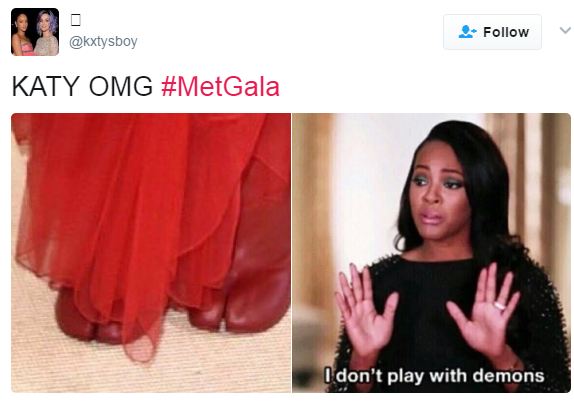Click the Follow button
The width and height of the screenshot is (574, 402).
click(x=492, y=32)
